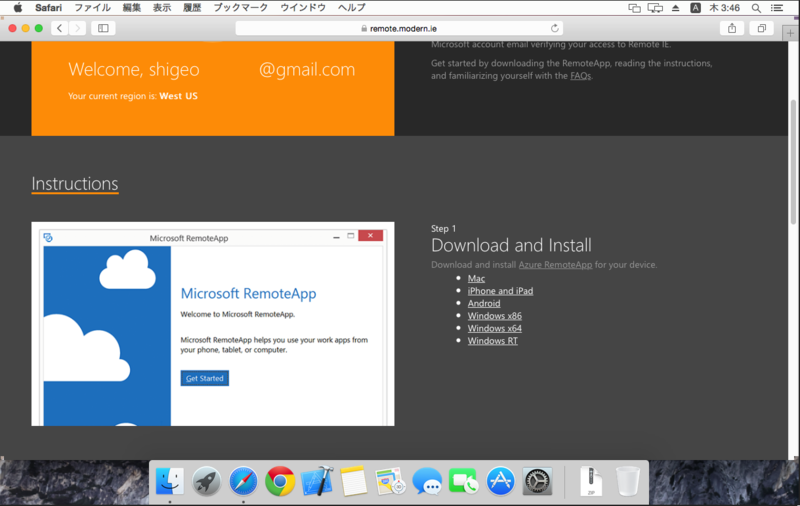The width and height of the screenshot is (800, 506).
Task: Click the input source A icon
Action: tap(695, 8)
